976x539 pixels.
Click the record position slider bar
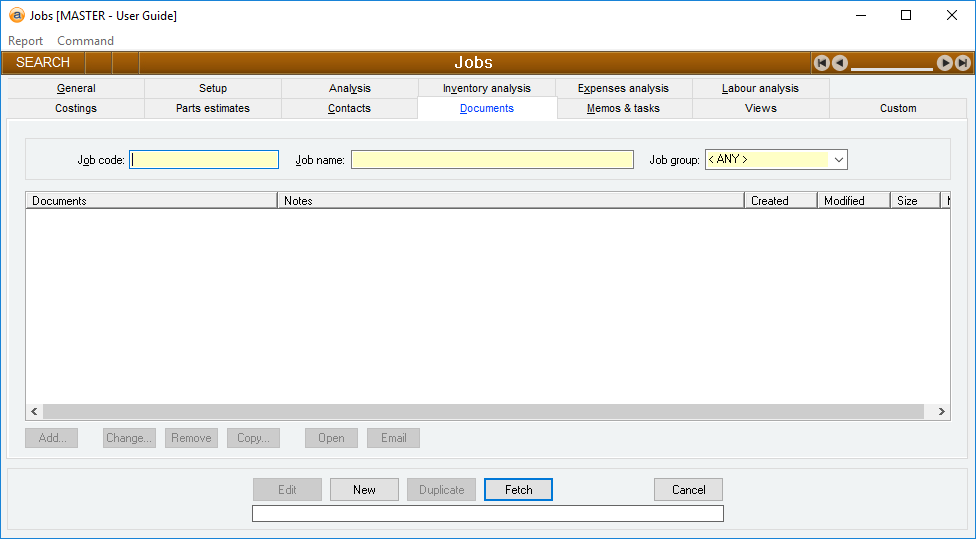892,68
